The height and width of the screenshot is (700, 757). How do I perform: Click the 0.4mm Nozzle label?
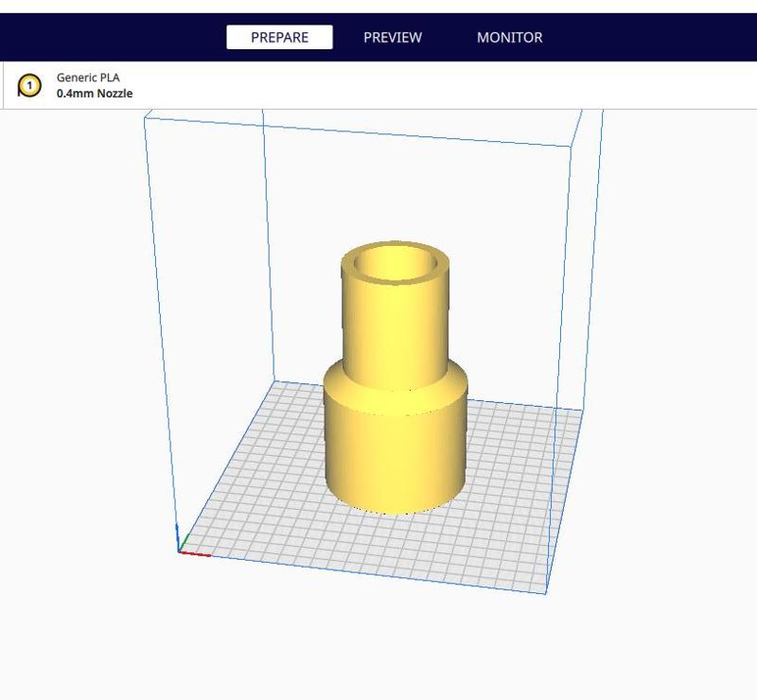coord(95,93)
